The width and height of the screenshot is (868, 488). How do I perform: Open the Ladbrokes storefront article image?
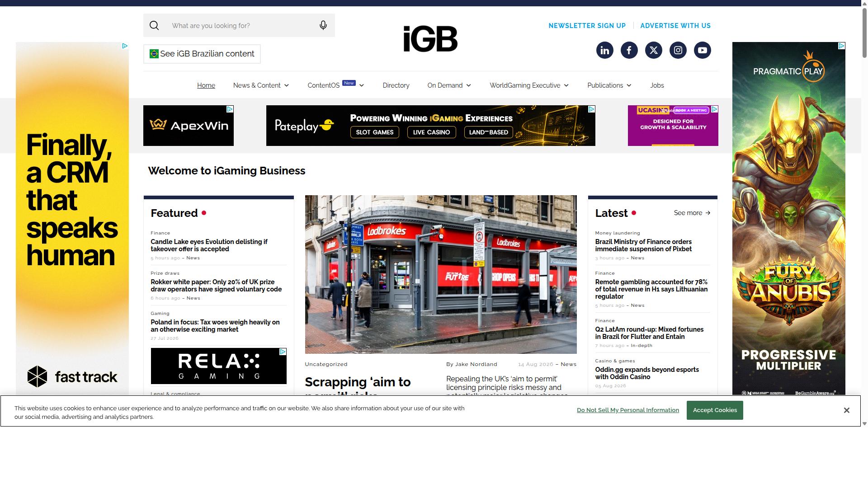[x=441, y=274]
